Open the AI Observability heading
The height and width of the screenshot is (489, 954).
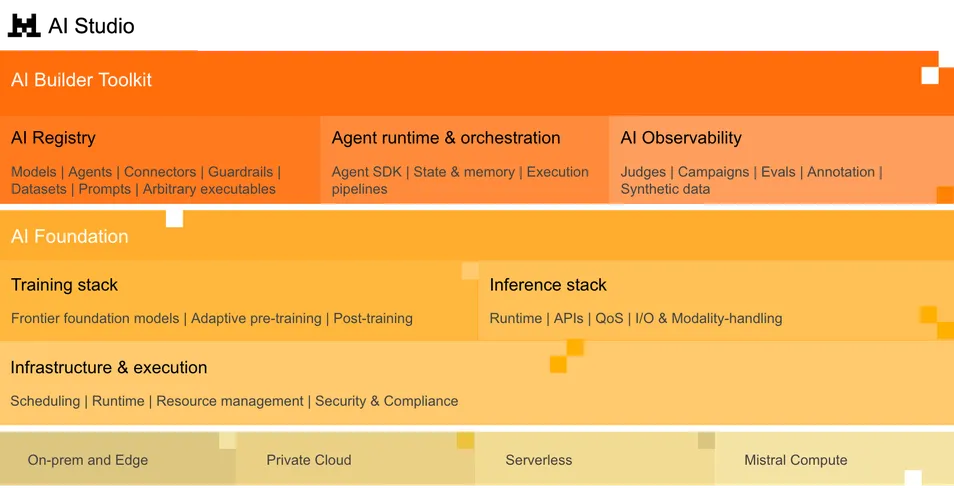click(681, 138)
